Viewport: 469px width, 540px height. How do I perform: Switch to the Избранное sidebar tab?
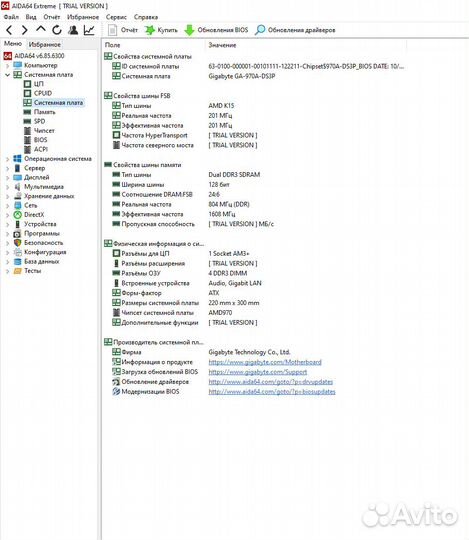coord(45,44)
